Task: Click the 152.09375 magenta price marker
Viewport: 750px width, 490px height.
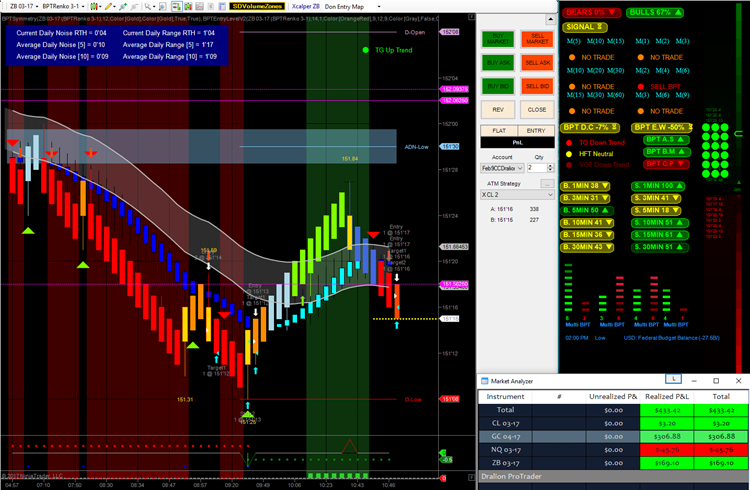Action: point(454,89)
